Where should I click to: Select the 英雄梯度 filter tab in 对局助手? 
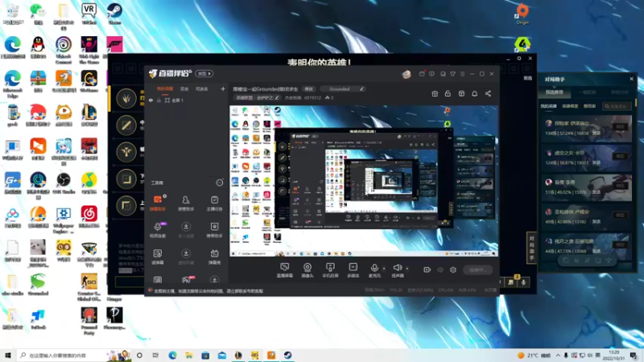[x=570, y=106]
